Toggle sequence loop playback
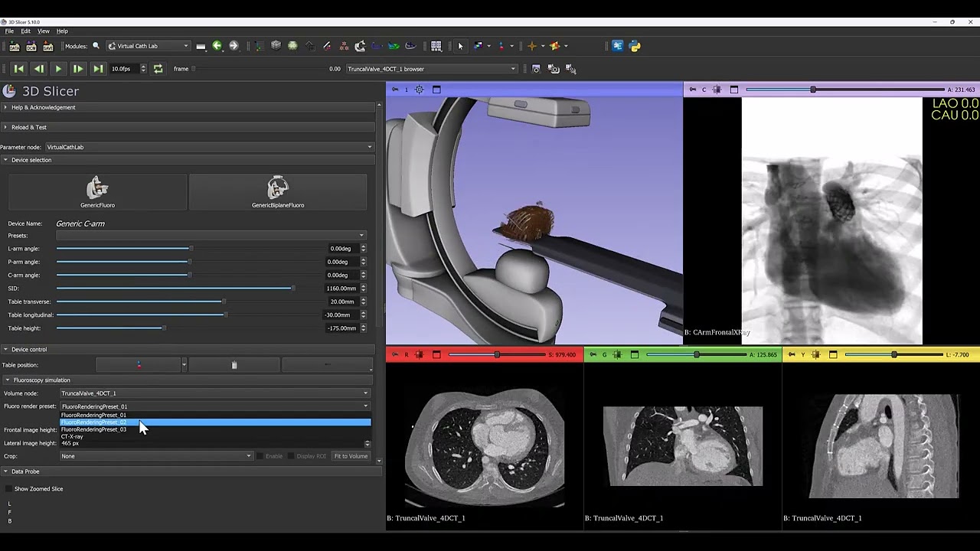The height and width of the screenshot is (551, 980). [158, 69]
